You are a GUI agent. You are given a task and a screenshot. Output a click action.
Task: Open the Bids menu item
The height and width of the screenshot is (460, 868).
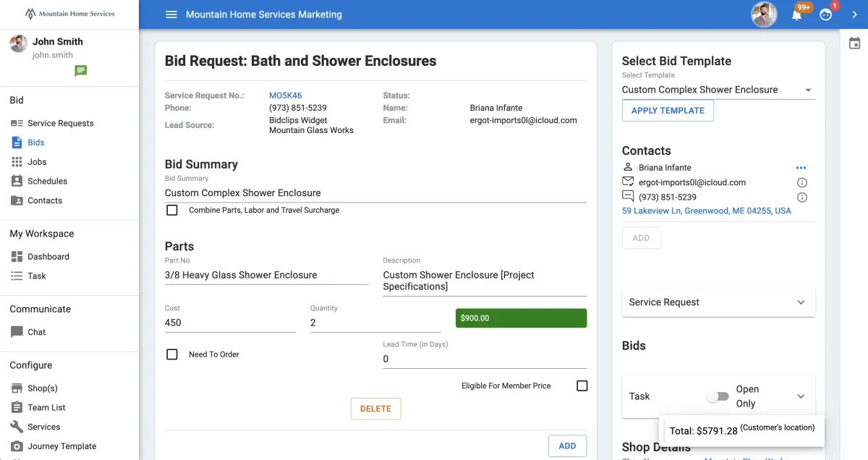pyautogui.click(x=36, y=142)
